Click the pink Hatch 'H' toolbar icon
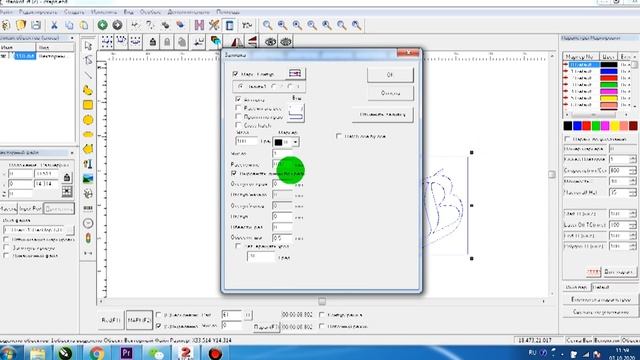 [x=199, y=25]
